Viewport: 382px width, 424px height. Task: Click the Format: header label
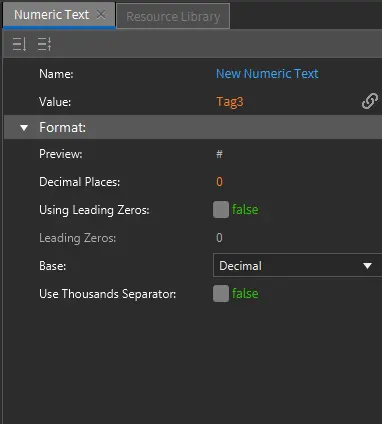[x=62, y=127]
